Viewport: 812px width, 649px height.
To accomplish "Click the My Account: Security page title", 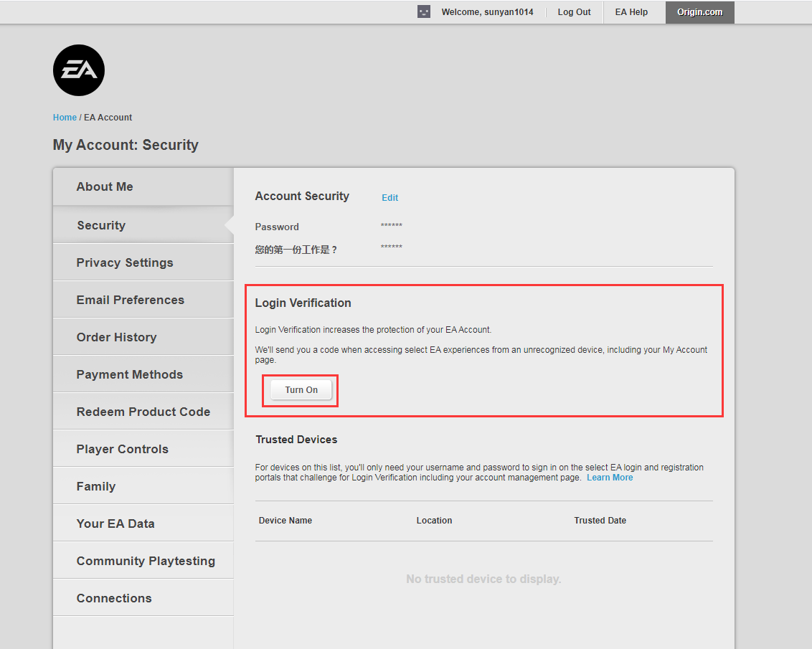I will tap(126, 145).
